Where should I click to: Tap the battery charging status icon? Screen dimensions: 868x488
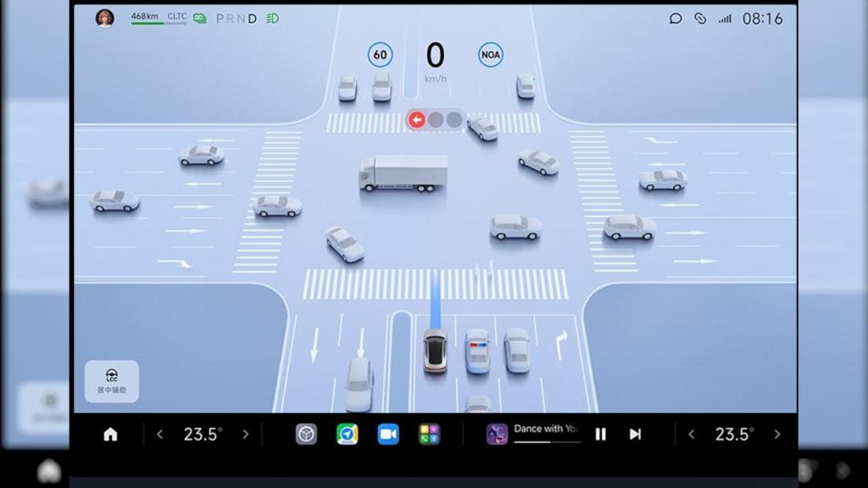(198, 16)
